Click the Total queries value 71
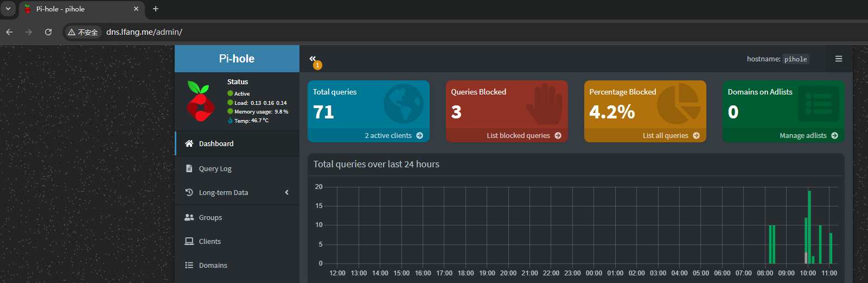 click(x=323, y=112)
